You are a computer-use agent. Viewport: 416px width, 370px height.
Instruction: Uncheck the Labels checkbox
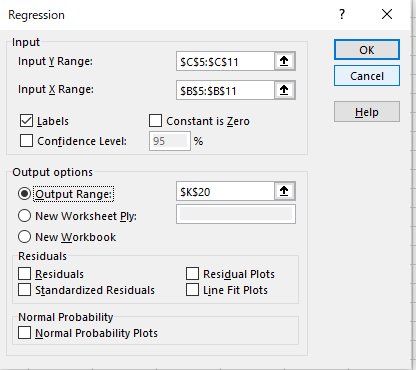click(x=26, y=121)
